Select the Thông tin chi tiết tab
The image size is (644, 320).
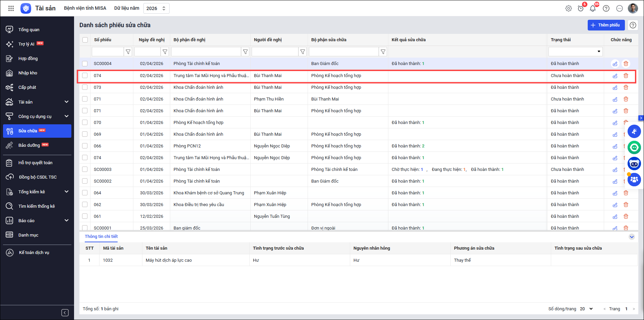[x=101, y=236]
